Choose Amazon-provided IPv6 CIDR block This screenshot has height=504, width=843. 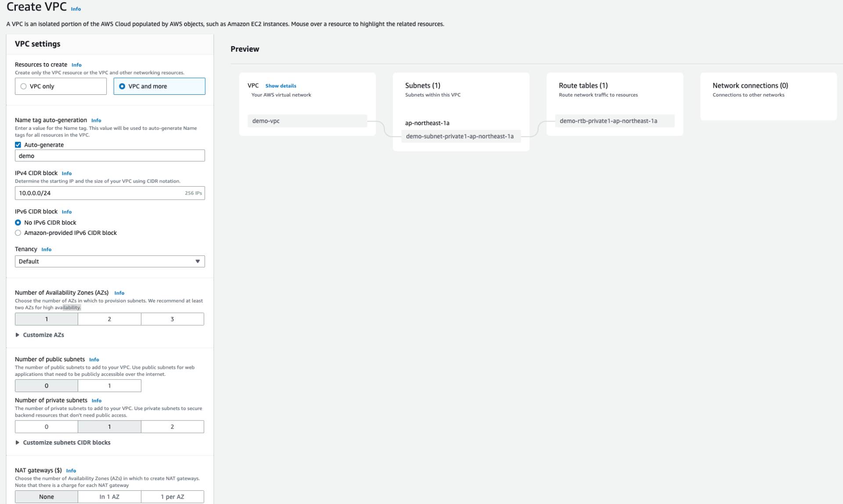tap(18, 233)
